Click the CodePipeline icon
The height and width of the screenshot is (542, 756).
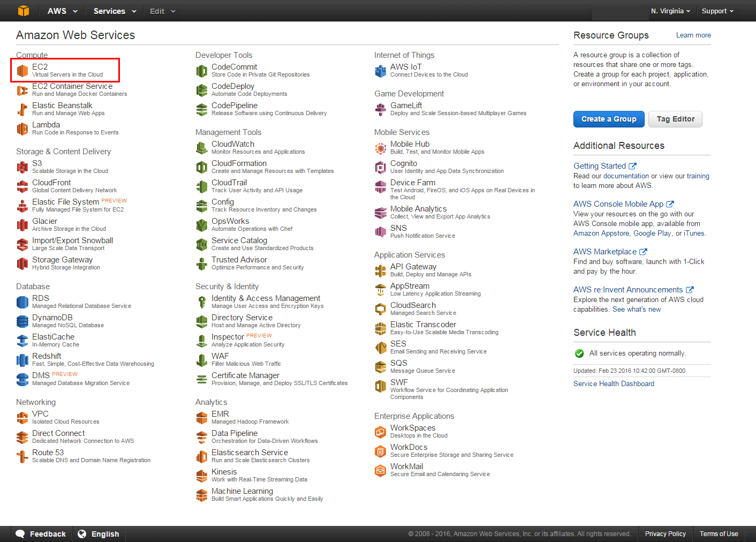[202, 109]
